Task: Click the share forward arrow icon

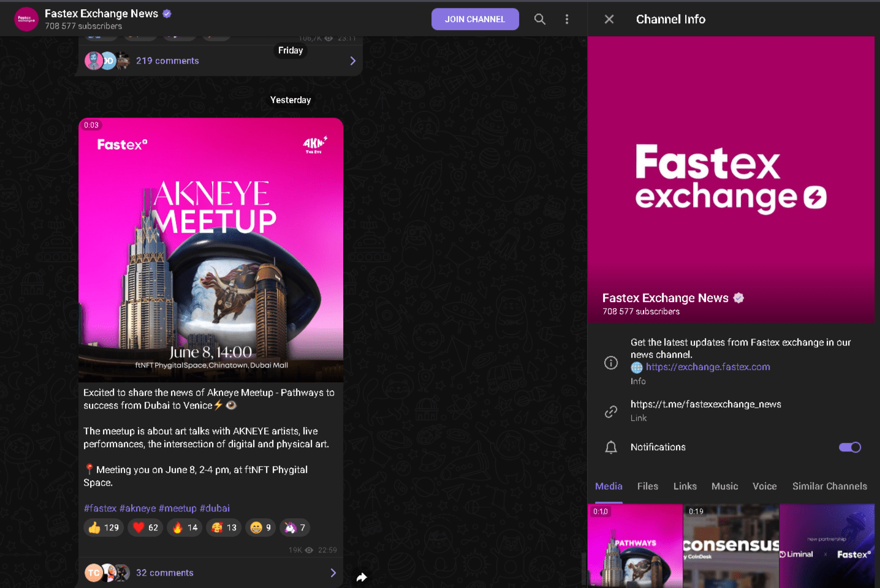Action: pos(362,577)
